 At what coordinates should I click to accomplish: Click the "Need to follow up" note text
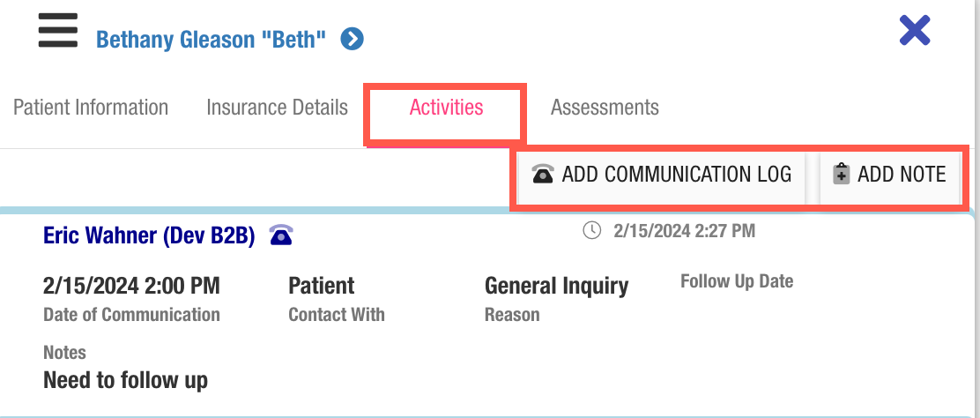coord(125,380)
